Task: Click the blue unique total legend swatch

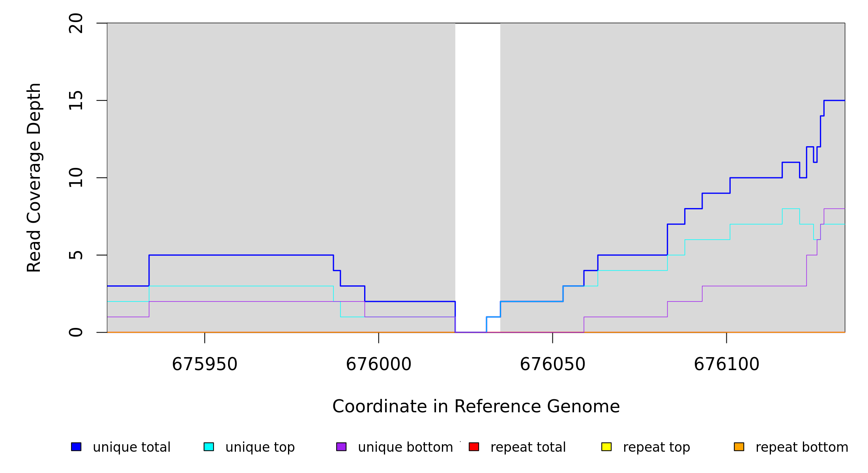Action: [x=76, y=447]
